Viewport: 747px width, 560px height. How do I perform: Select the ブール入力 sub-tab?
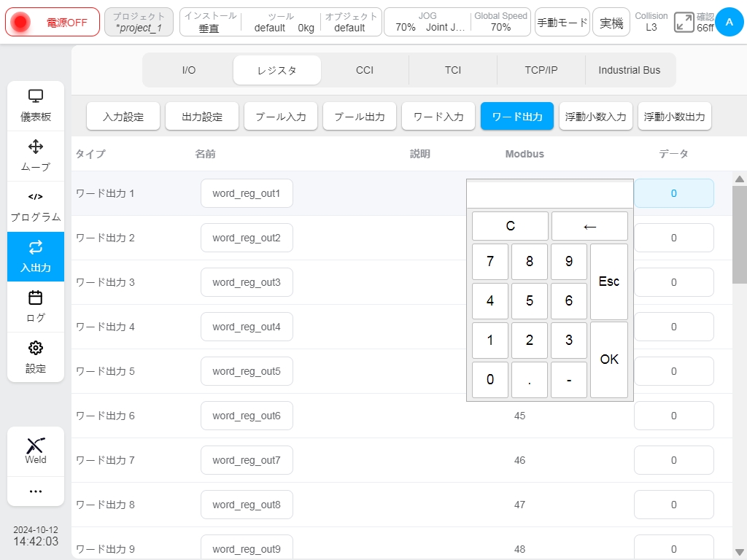281,116
